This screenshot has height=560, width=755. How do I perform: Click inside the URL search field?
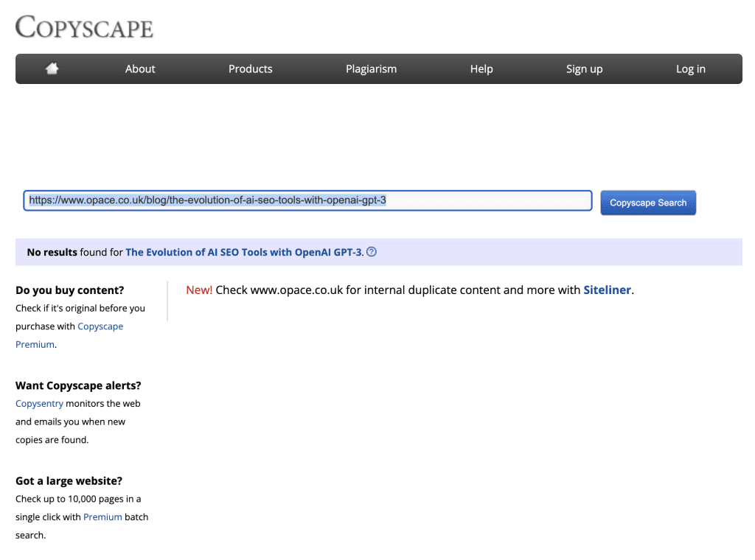click(x=307, y=200)
